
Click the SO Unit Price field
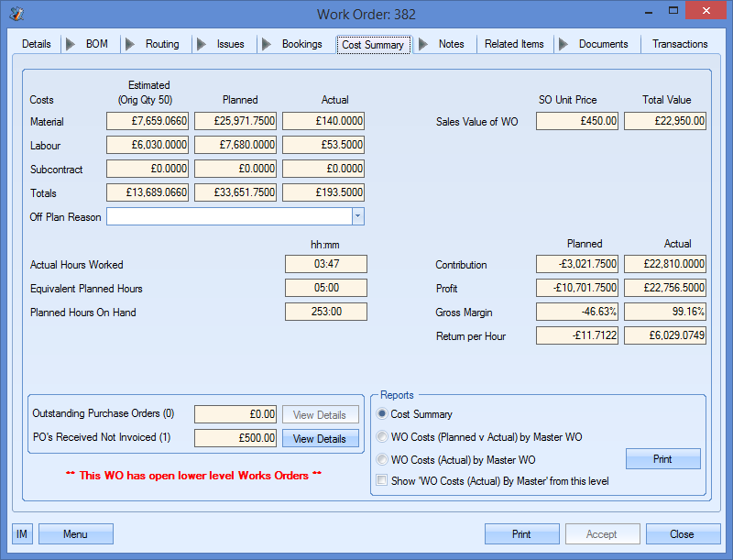click(577, 122)
